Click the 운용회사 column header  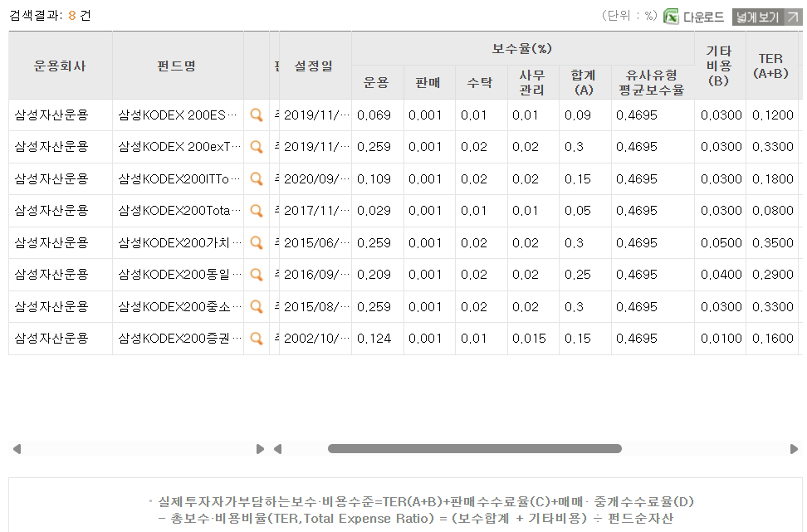point(61,66)
